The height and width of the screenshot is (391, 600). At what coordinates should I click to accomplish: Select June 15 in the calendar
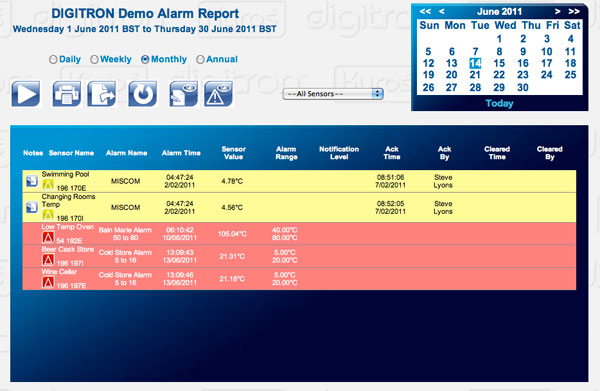point(499,63)
